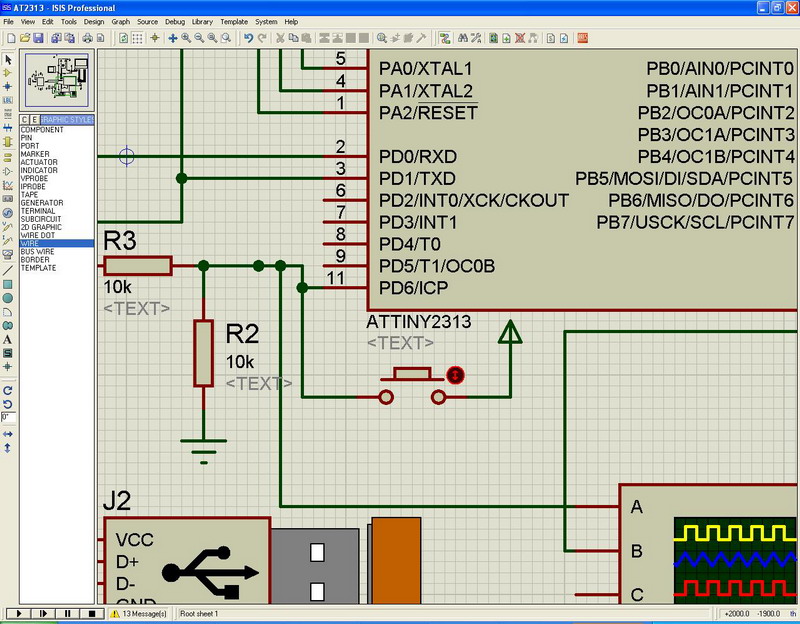800x624 pixels.
Task: Click the rotate clockwise icon
Action: coord(7,390)
